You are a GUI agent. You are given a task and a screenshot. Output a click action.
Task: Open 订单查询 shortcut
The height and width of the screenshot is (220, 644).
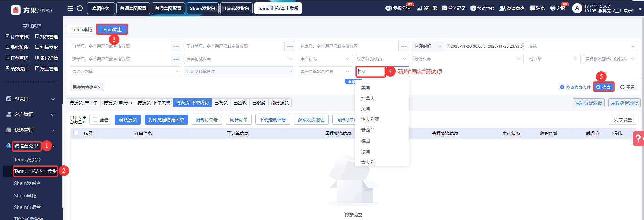(17, 58)
